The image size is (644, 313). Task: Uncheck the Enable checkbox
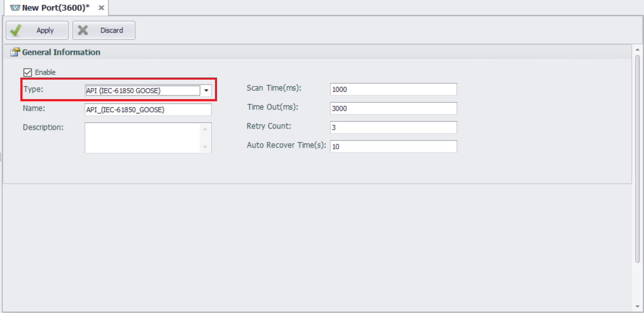[28, 72]
